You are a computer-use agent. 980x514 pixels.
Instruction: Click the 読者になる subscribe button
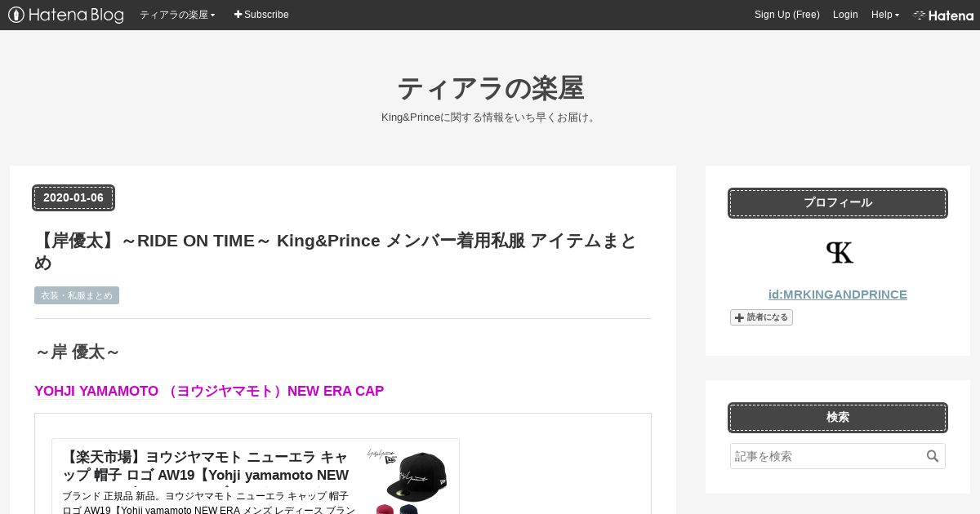pos(761,317)
